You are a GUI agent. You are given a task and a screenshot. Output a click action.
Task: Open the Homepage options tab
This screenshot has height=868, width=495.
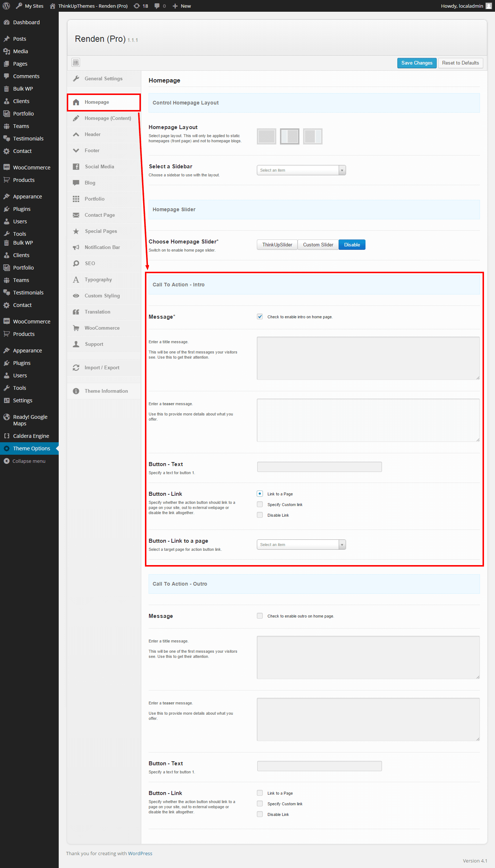click(x=104, y=102)
